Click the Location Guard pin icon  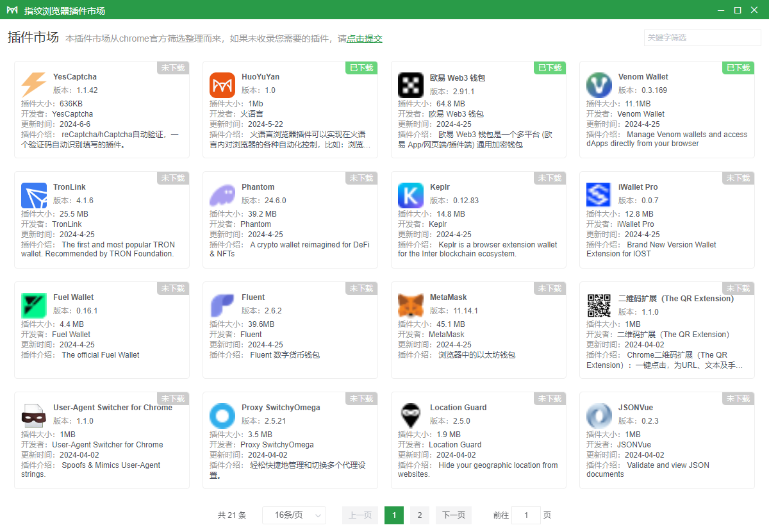411,416
